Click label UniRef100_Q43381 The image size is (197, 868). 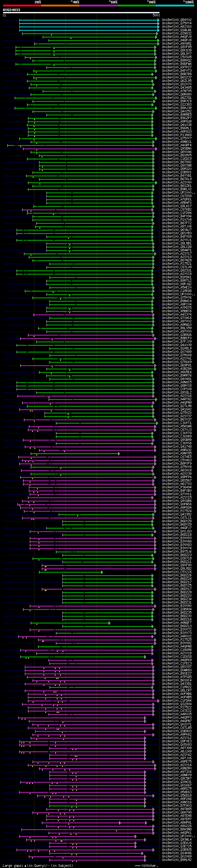pos(177,684)
